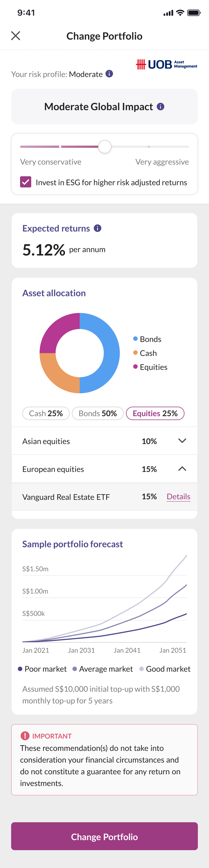Tap the cellular signal icon
Viewport: 209px width, 868px height.
(168, 13)
